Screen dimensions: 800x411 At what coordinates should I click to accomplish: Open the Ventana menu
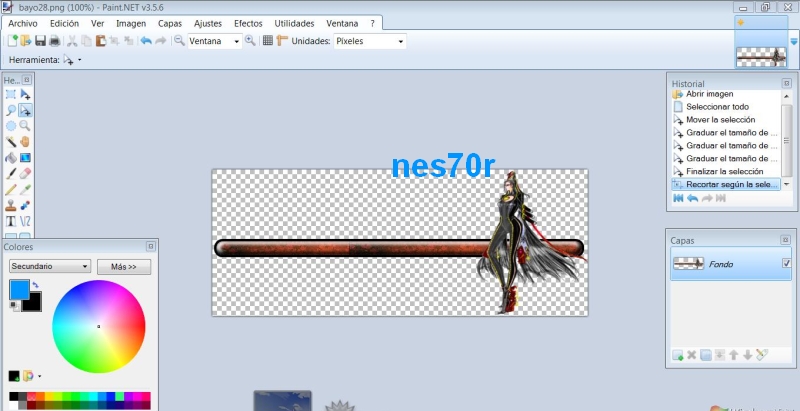tap(342, 23)
